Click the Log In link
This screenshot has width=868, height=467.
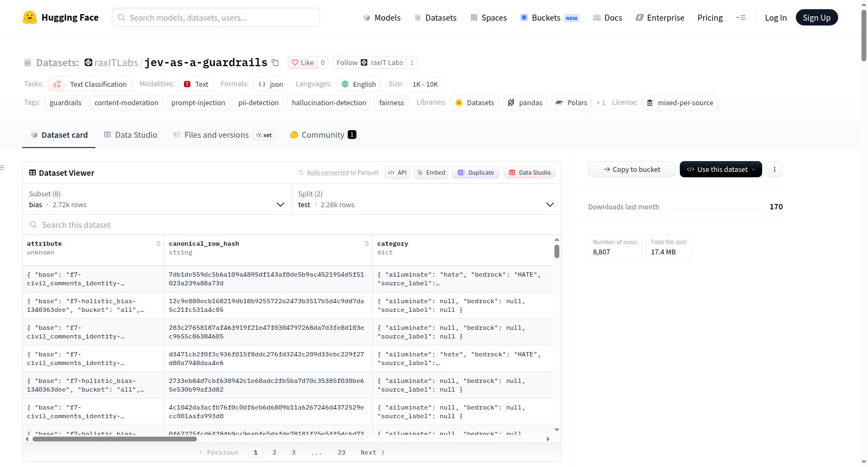(x=776, y=17)
